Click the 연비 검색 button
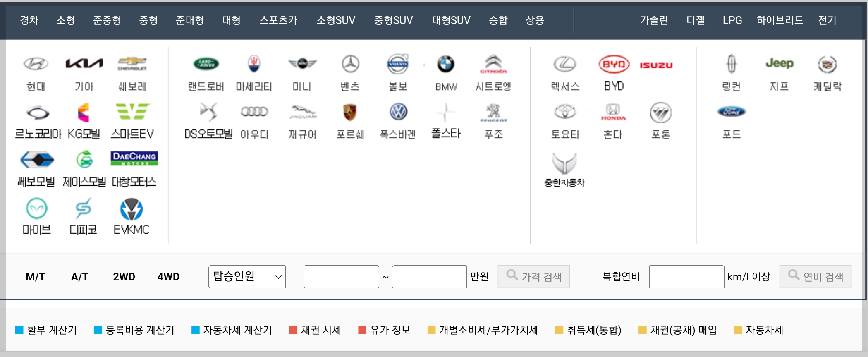Screen dimensions: 868x357 pos(815,276)
